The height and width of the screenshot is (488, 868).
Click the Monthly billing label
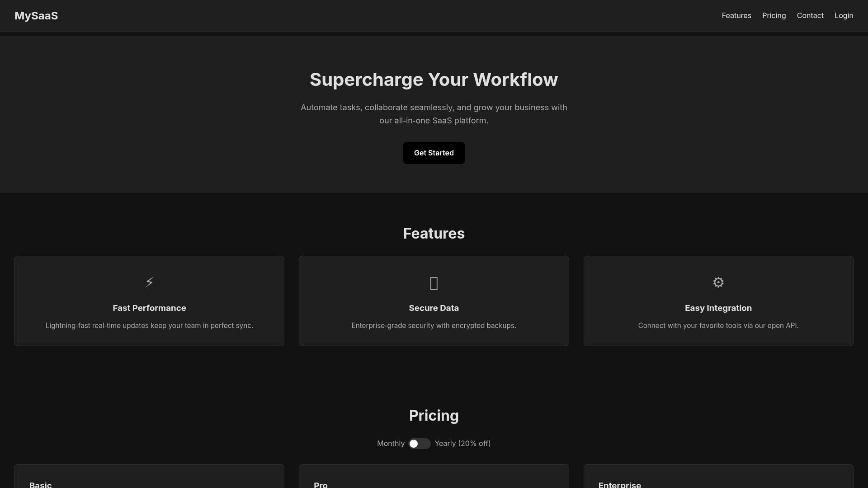391,444
